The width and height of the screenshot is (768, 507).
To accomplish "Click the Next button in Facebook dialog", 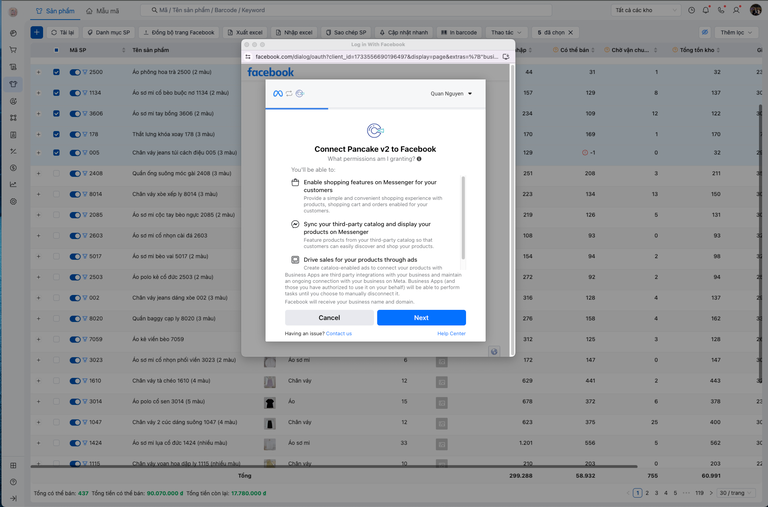I will coord(421,317).
